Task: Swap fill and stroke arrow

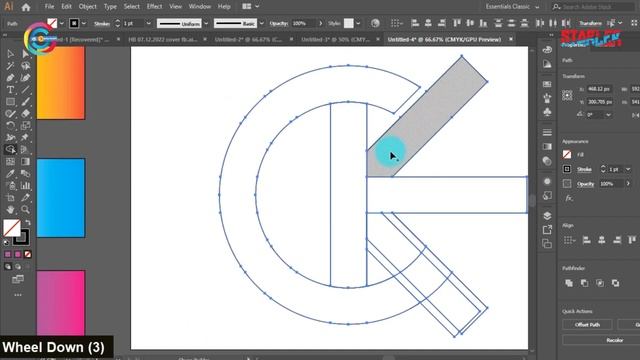Action: point(28,222)
